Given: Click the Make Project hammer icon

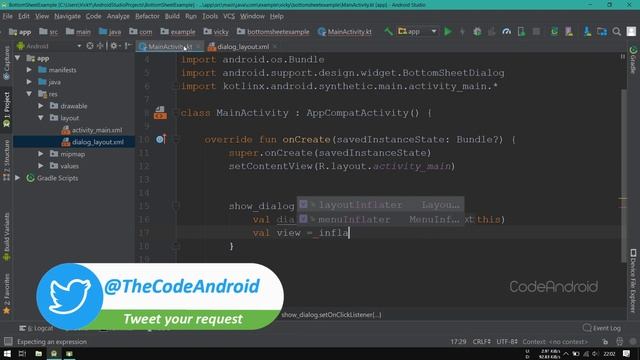Looking at the screenshot, I should pos(388,31).
